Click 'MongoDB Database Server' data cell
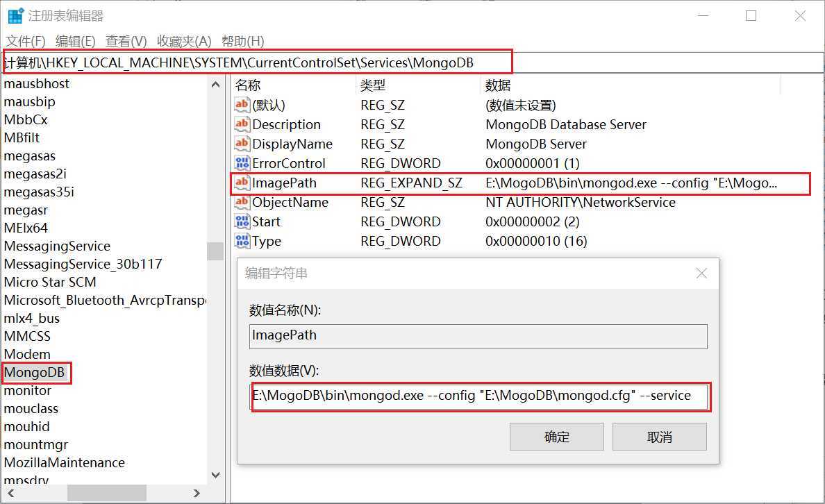The width and height of the screenshot is (825, 504). (x=565, y=124)
